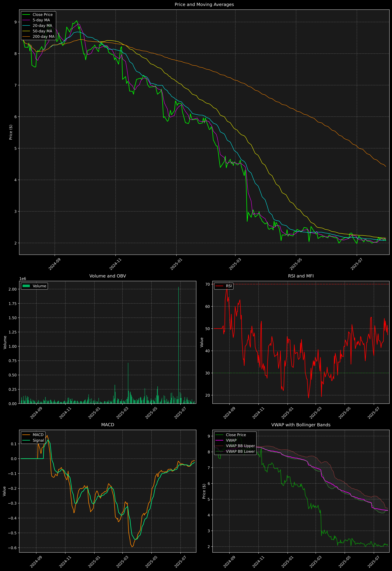This screenshot has height=571, width=392.
Task: Click the green dashed RSI 30 oversold line
Action: click(x=301, y=373)
